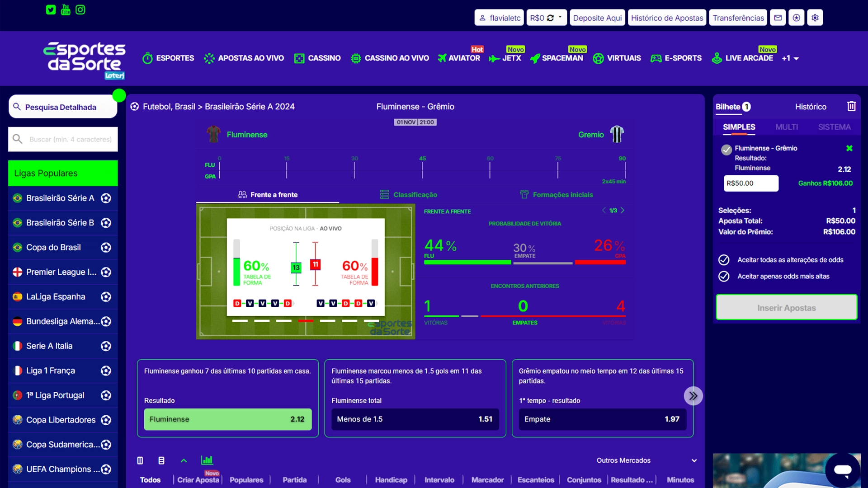Open the Histórico tab in bet slip
This screenshot has height=488, width=868.
point(811,107)
